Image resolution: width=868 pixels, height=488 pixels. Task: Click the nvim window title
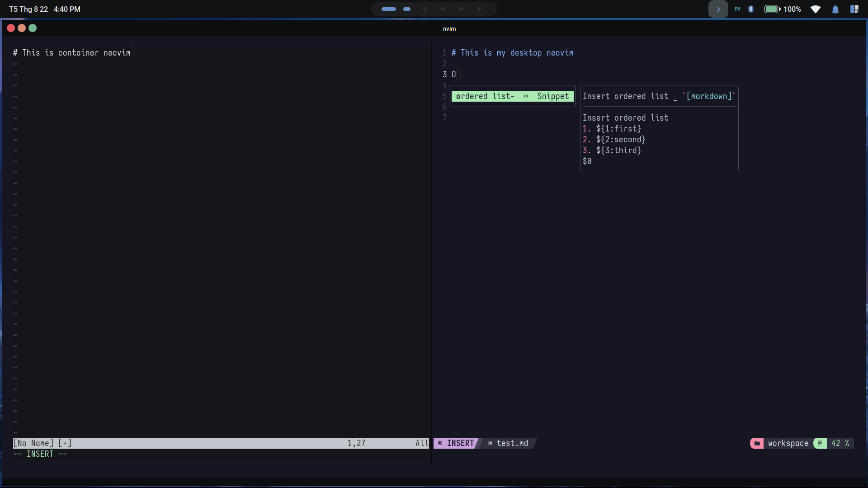pos(449,28)
